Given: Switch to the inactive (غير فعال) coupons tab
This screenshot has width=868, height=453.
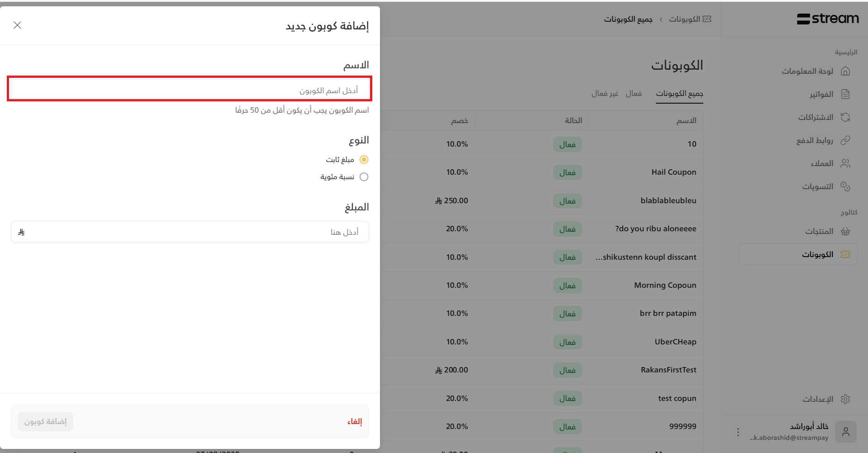Looking at the screenshot, I should coord(605,94).
